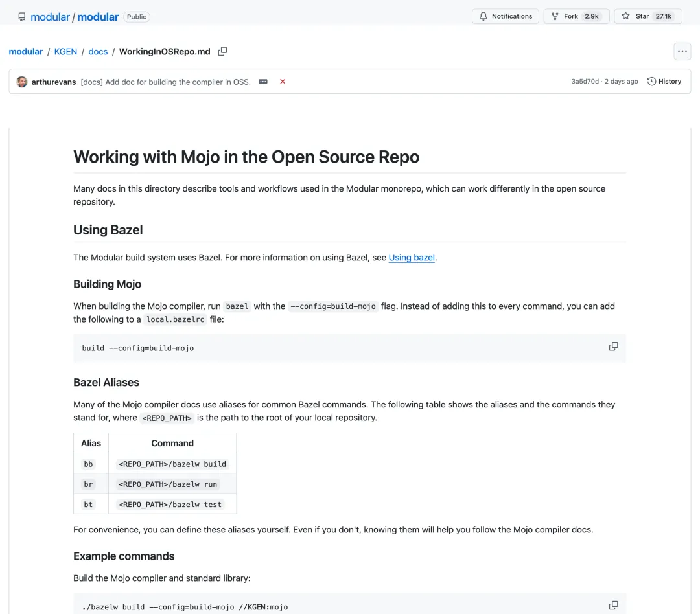Click the red failed checks X icon
700x614 pixels.
[283, 82]
